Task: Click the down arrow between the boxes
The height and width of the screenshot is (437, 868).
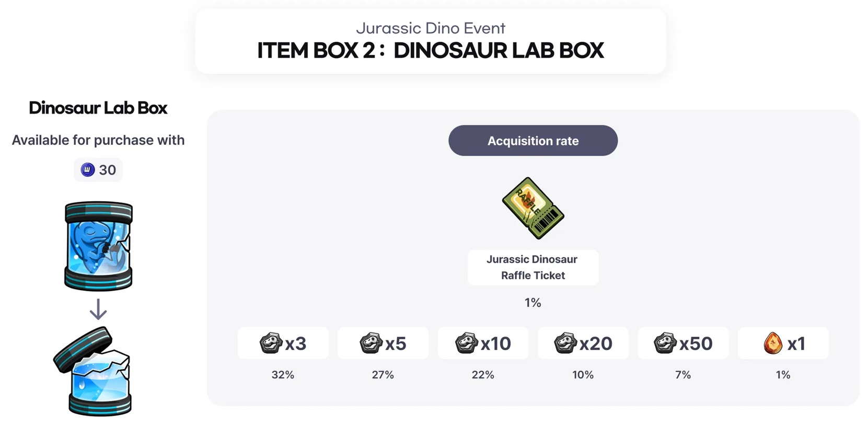Action: tap(98, 309)
